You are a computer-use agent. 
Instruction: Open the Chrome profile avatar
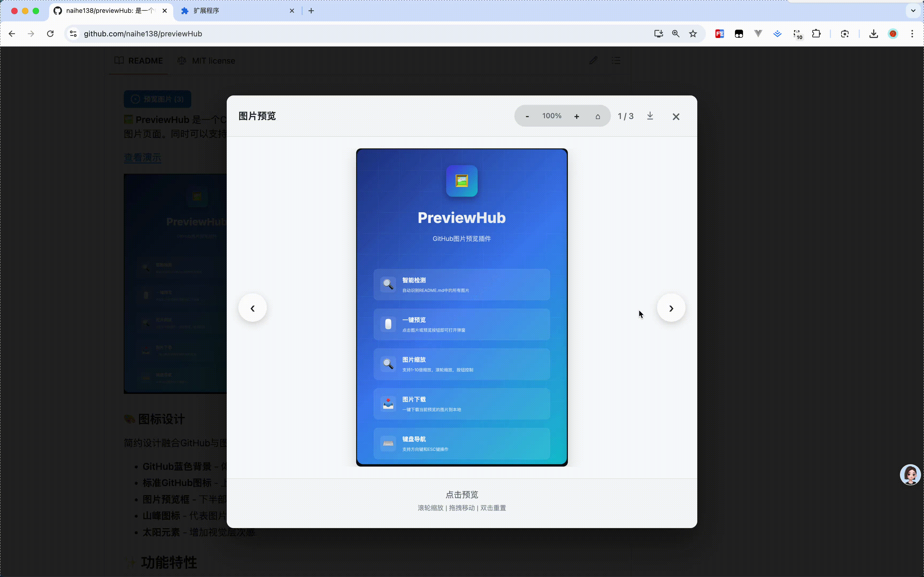(893, 34)
